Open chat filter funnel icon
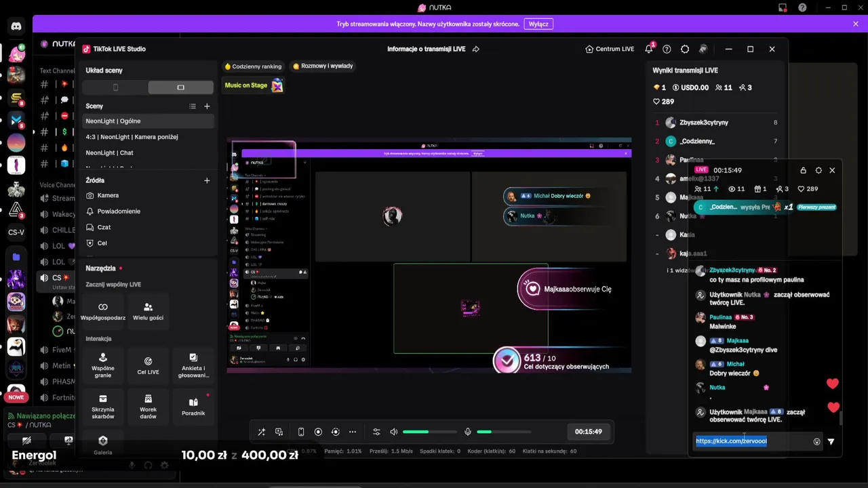 click(x=831, y=441)
